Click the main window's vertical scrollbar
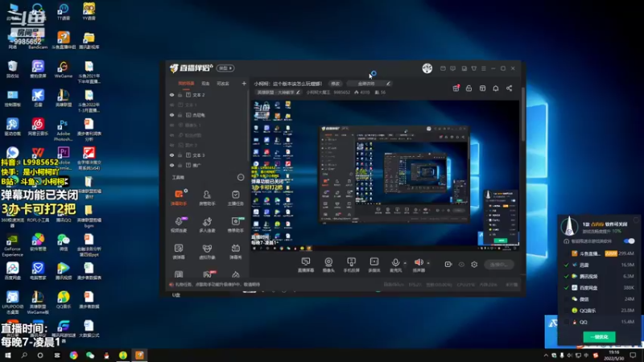The image size is (644, 362). pyautogui.click(x=523, y=115)
